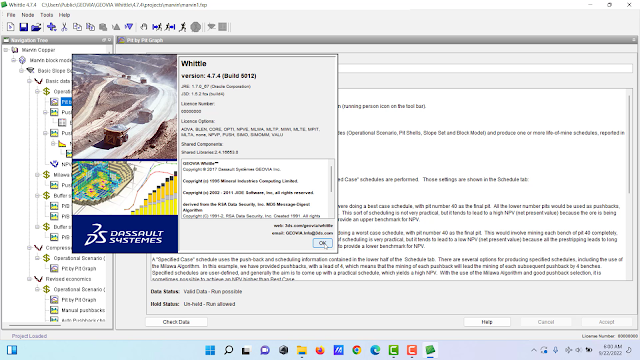Click the Save project toolbar icon

(x=24, y=27)
